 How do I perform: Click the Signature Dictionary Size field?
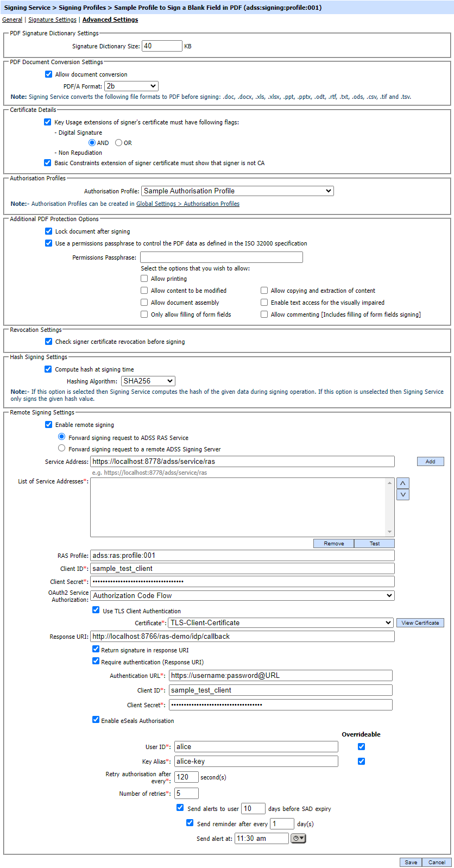coord(162,46)
